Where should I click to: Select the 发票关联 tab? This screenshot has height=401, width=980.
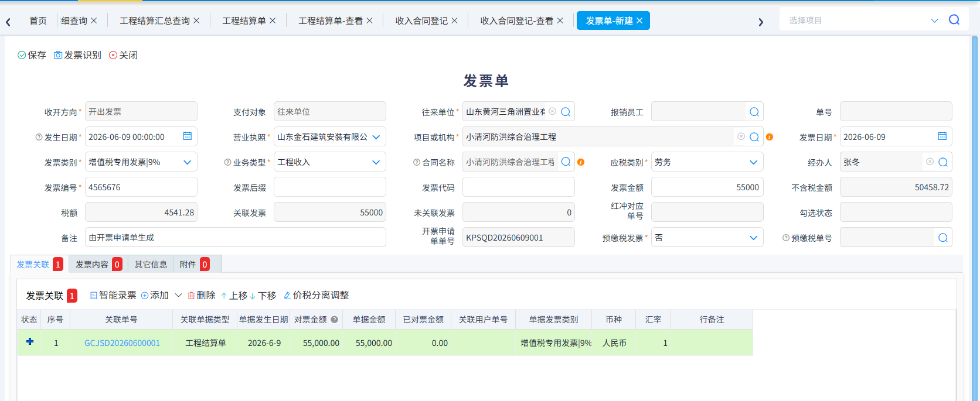pos(39,265)
